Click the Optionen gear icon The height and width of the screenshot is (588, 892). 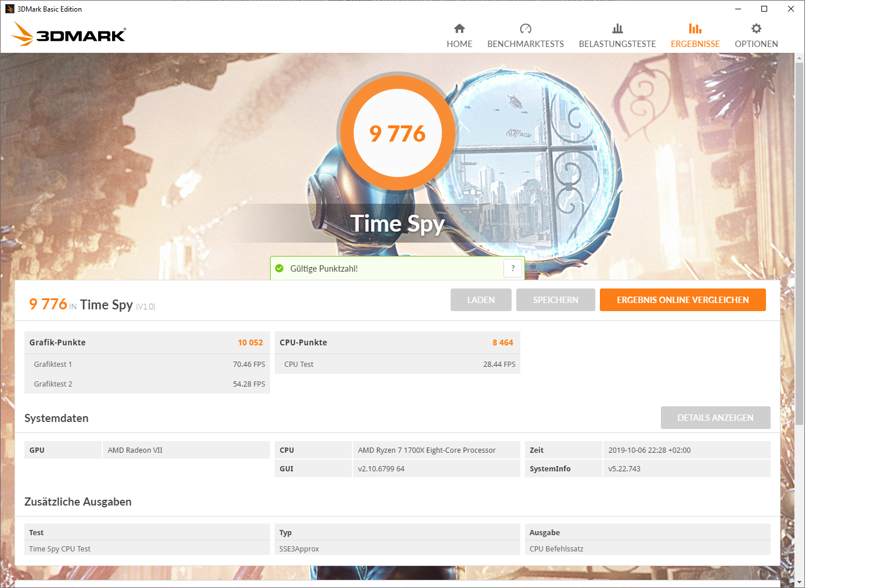coord(756,28)
